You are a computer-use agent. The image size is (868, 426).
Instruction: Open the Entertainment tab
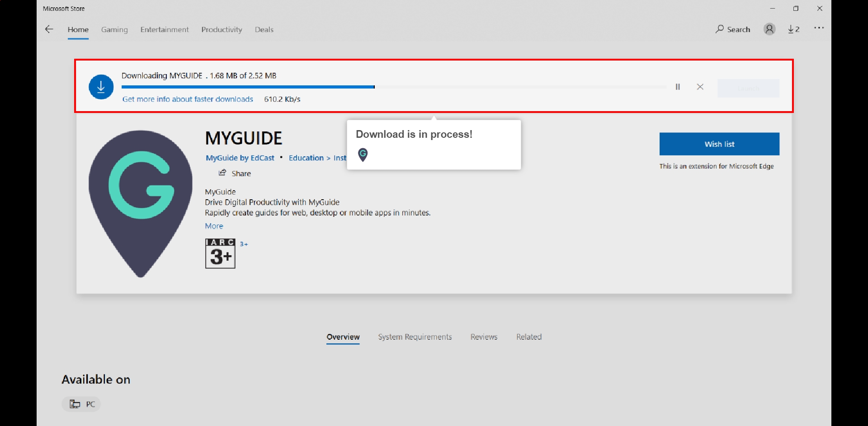click(165, 29)
